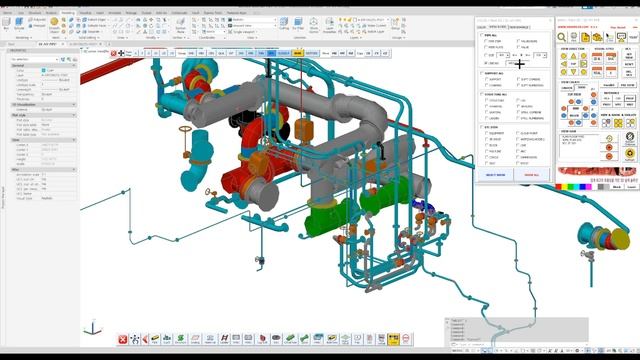This screenshot has width=640, height=360.
Task: Click the yellow document icon in the right panel
Action: [585, 37]
